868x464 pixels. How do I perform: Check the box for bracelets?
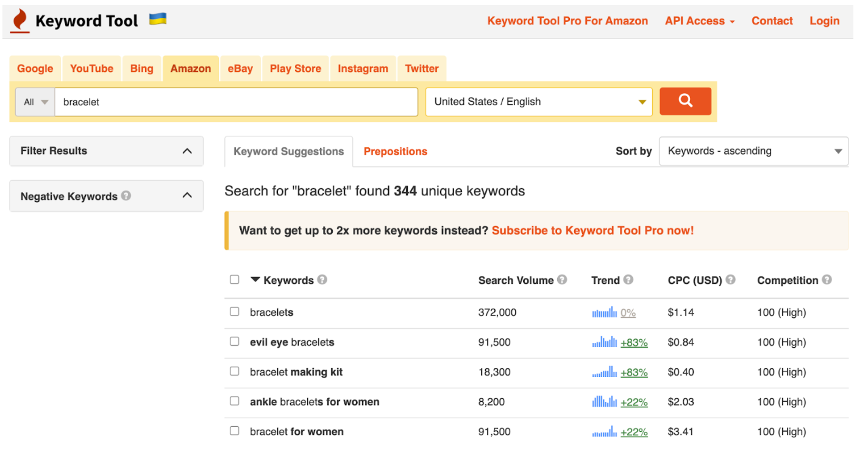[x=235, y=311]
